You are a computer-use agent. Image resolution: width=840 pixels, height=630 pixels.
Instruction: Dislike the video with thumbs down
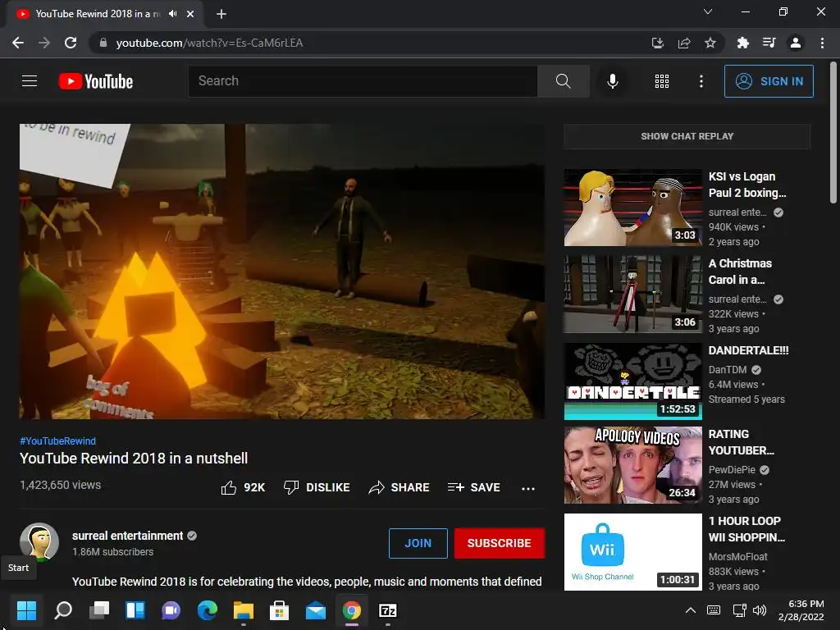317,487
